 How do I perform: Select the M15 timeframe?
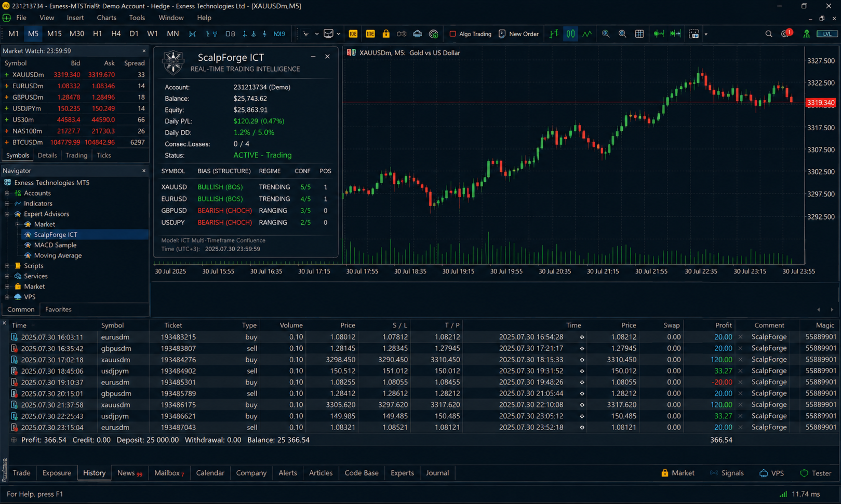(x=54, y=34)
